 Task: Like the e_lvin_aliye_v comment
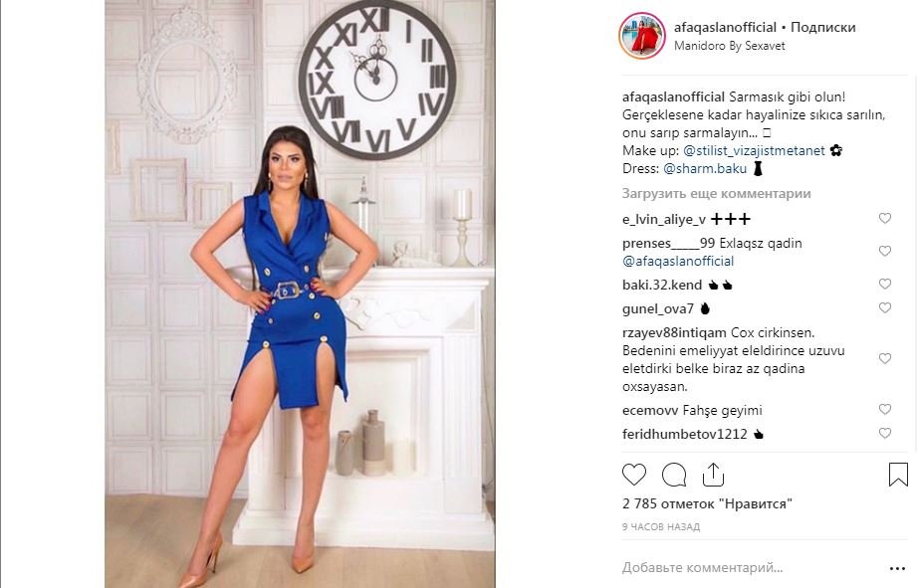tap(885, 218)
